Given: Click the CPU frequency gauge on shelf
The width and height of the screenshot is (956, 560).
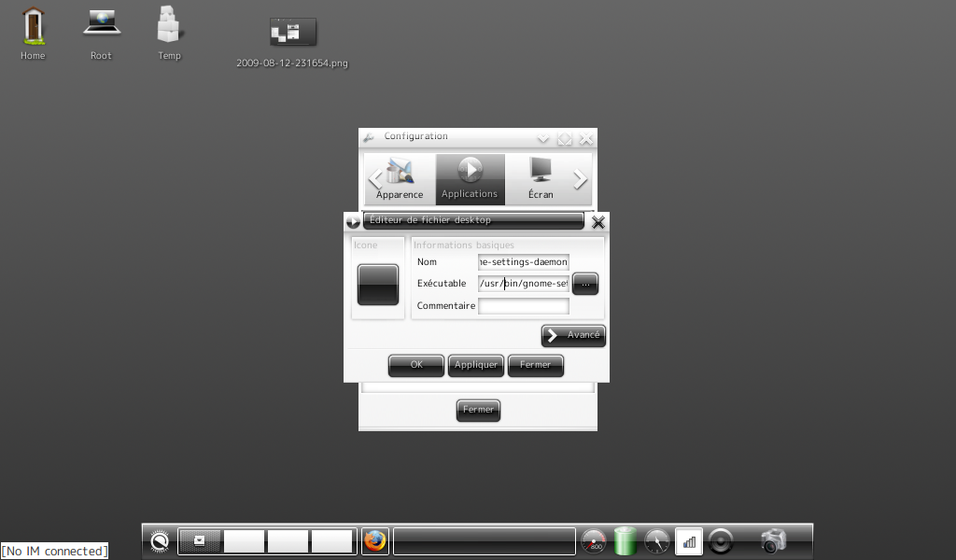Looking at the screenshot, I should tap(594, 541).
